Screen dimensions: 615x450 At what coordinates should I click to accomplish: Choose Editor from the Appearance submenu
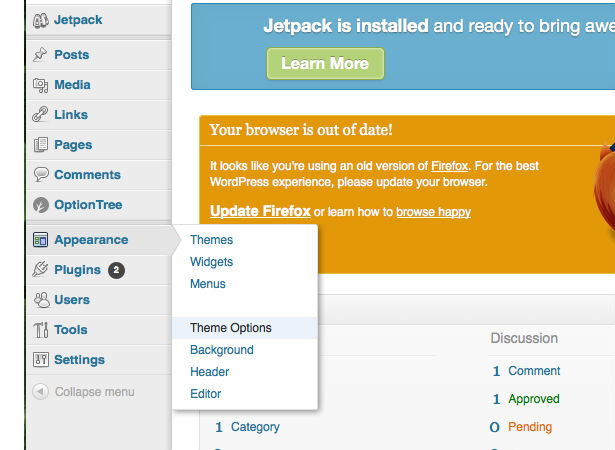tap(206, 394)
